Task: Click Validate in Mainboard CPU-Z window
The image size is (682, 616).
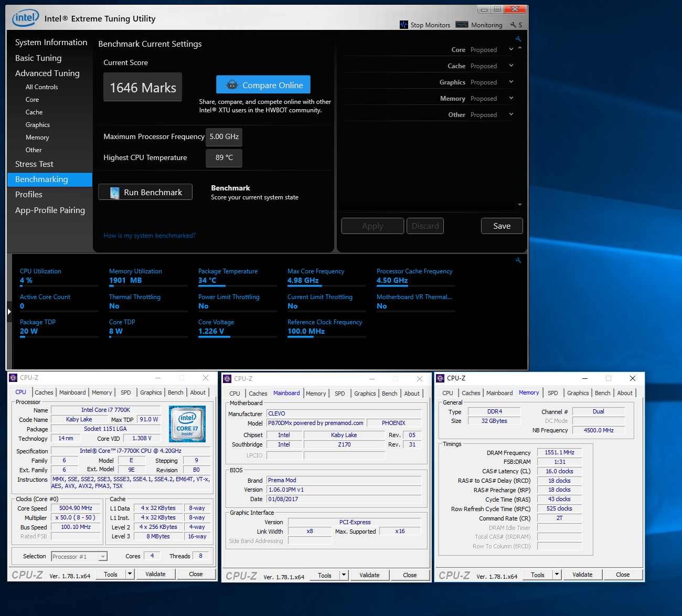Action: click(369, 575)
